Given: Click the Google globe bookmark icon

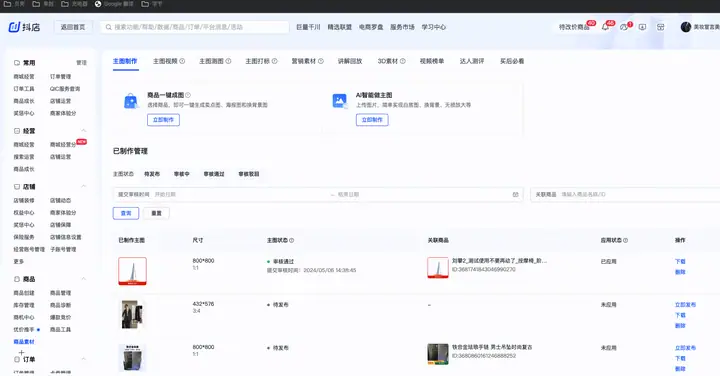Looking at the screenshot, I should pos(98,4).
